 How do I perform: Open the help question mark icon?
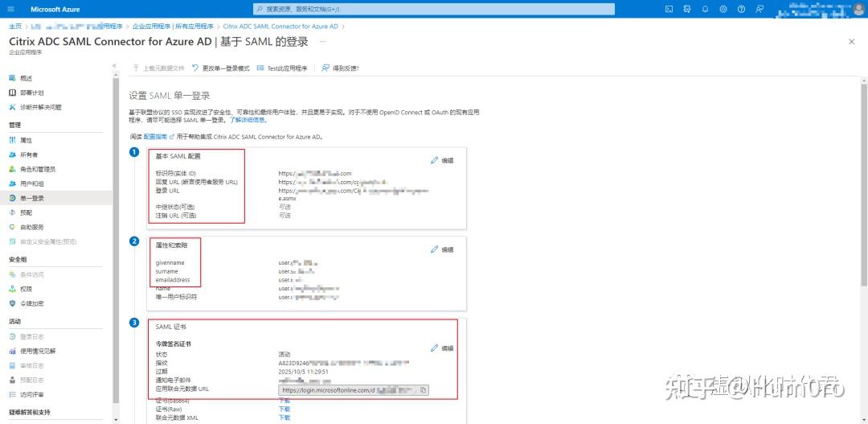pos(741,10)
